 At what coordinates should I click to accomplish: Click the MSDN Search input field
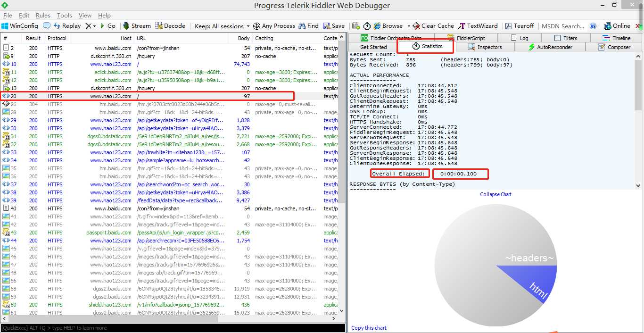(563, 26)
